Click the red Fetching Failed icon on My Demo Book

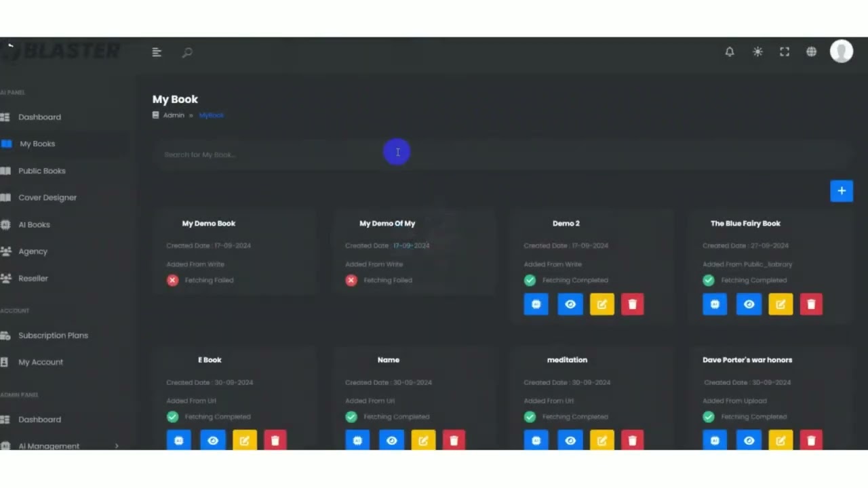(x=172, y=280)
